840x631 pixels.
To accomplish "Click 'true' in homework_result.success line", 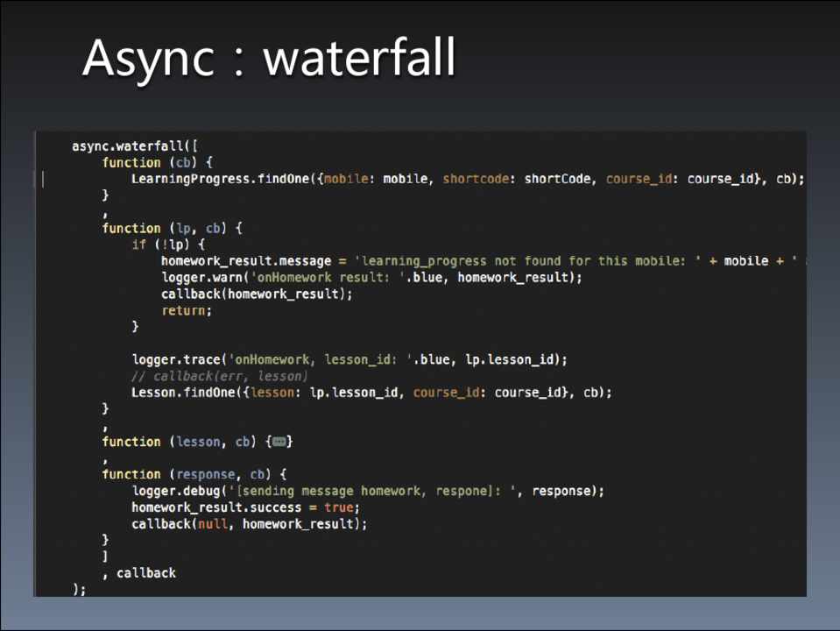I will 339,507.
